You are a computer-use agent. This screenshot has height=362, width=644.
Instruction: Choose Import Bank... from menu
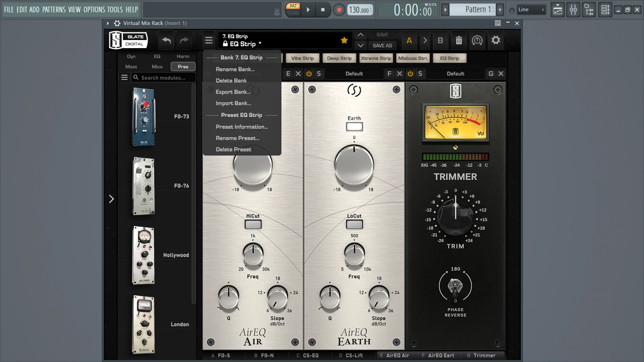point(233,103)
